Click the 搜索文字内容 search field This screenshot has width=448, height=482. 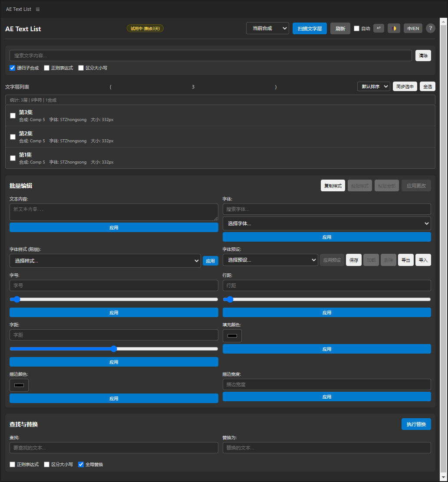pyautogui.click(x=211, y=56)
